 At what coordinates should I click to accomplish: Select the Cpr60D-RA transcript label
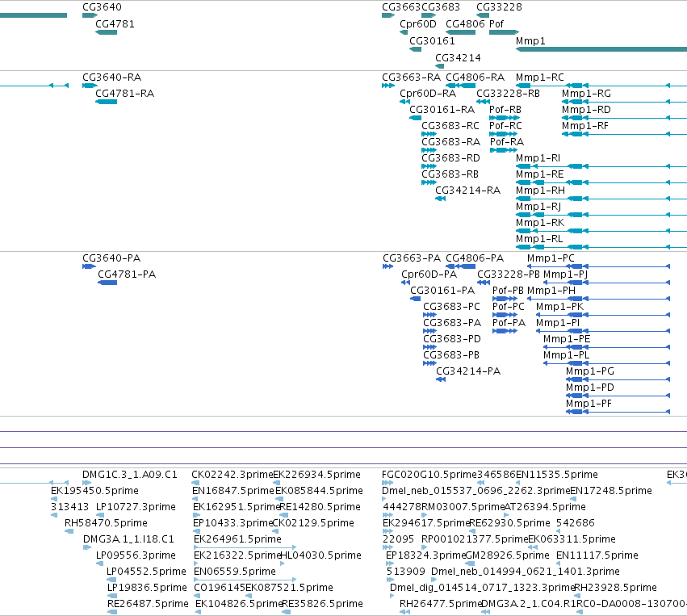(428, 94)
